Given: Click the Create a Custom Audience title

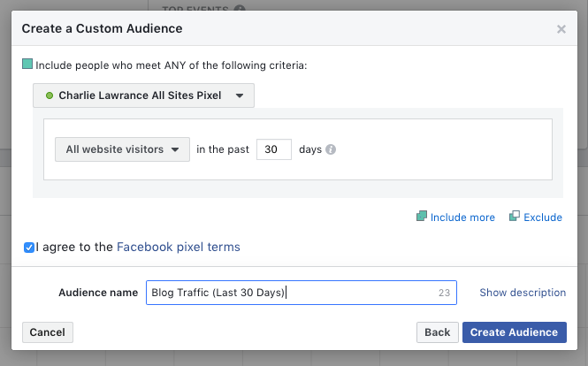Looking at the screenshot, I should click(102, 29).
